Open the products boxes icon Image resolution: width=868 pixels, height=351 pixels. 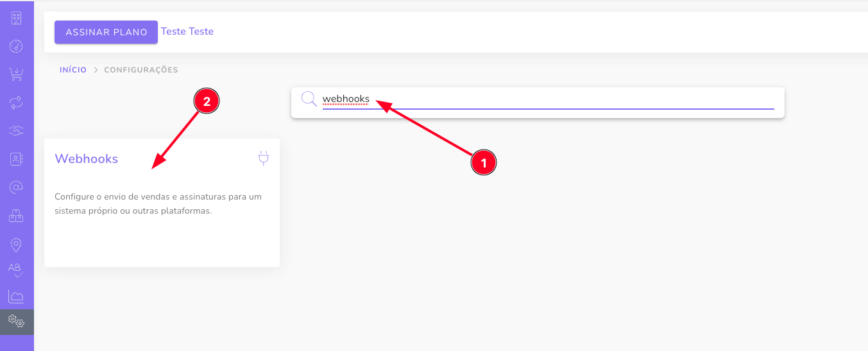click(x=16, y=216)
